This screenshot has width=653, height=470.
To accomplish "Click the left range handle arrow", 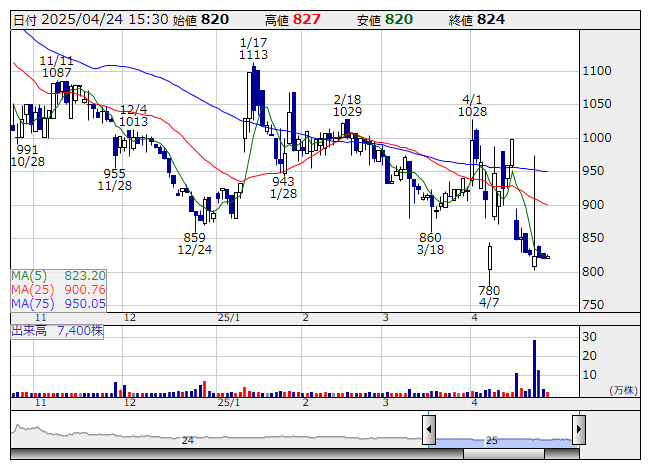I will point(429,429).
